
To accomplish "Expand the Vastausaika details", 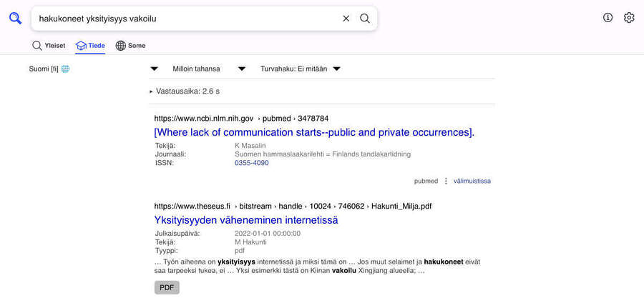I will (x=185, y=91).
